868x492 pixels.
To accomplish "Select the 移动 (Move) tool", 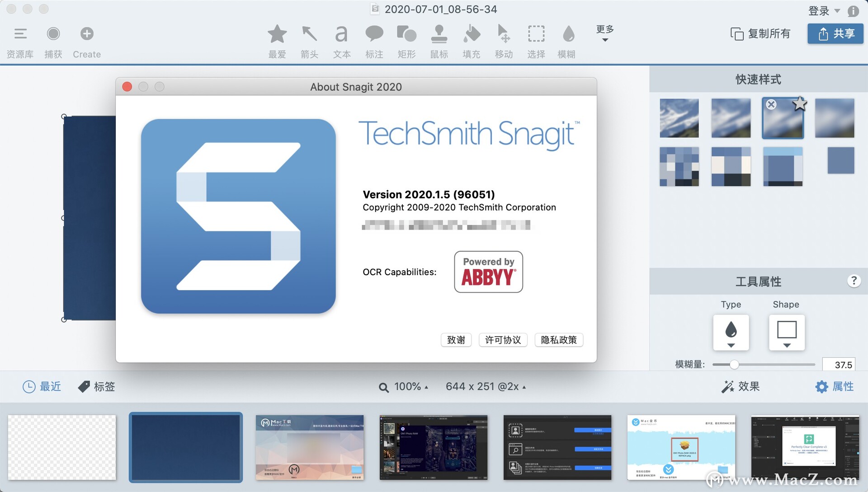I will click(x=503, y=41).
